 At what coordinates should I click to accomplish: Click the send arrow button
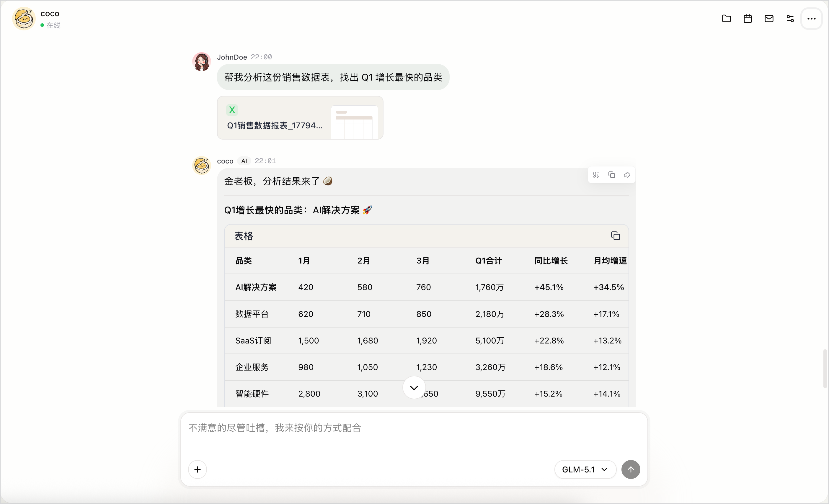[x=631, y=469]
